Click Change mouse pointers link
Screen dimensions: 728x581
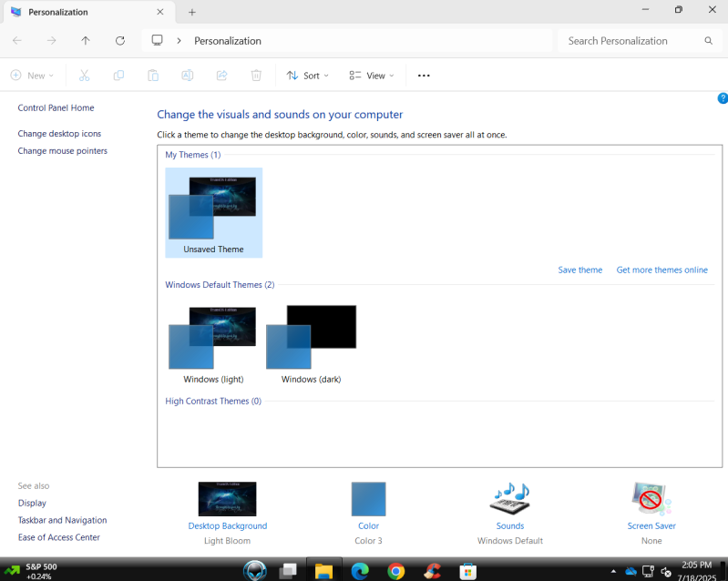62,151
